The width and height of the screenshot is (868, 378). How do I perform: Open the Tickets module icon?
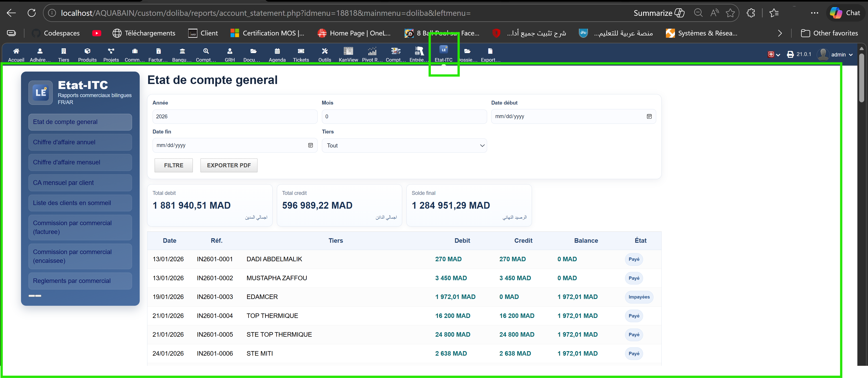pyautogui.click(x=301, y=51)
